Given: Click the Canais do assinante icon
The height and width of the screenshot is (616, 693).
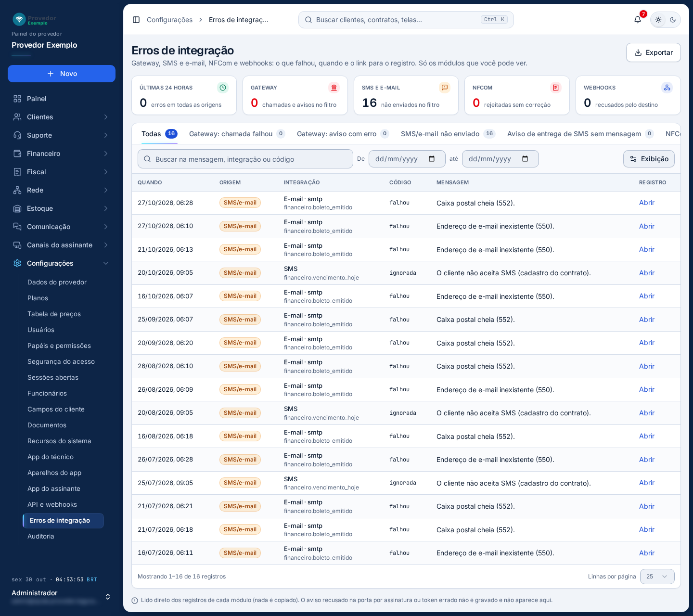Looking at the screenshot, I should 17,245.
